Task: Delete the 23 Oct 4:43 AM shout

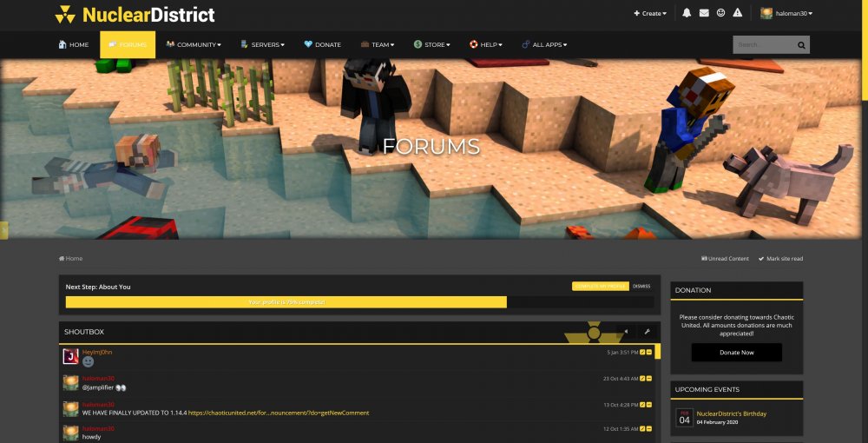Action: tap(649, 379)
